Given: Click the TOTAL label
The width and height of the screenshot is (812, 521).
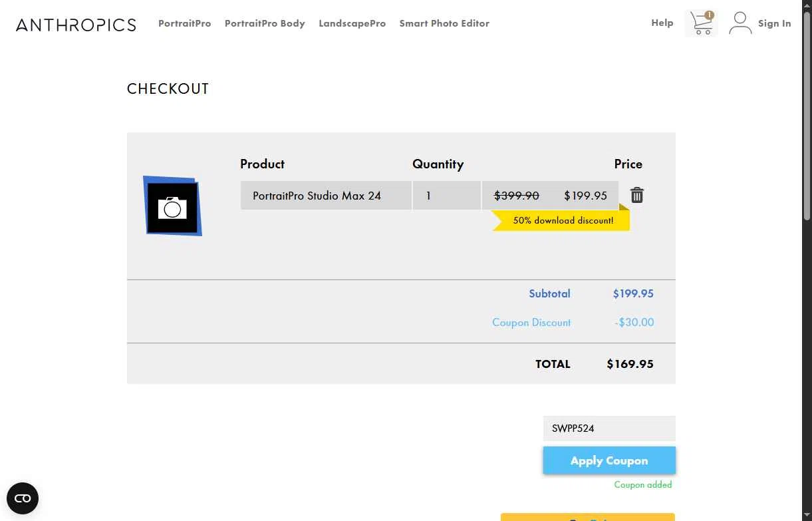Looking at the screenshot, I should coord(553,364).
